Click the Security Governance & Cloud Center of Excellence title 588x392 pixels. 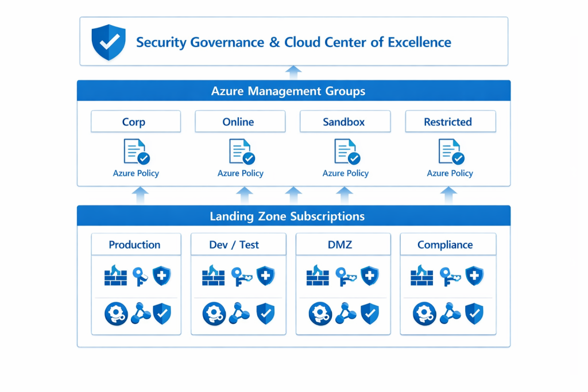[293, 42]
